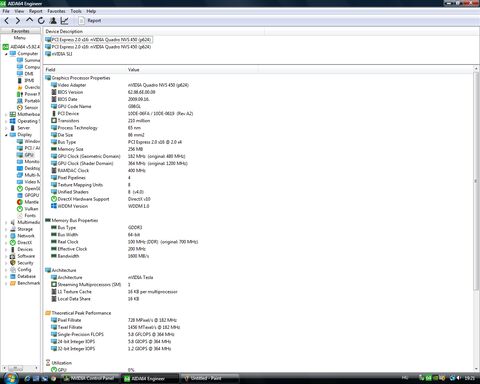Switch to Untitled - Paint taskbar button
Screen dimensions: 480x384
[x=210, y=378]
